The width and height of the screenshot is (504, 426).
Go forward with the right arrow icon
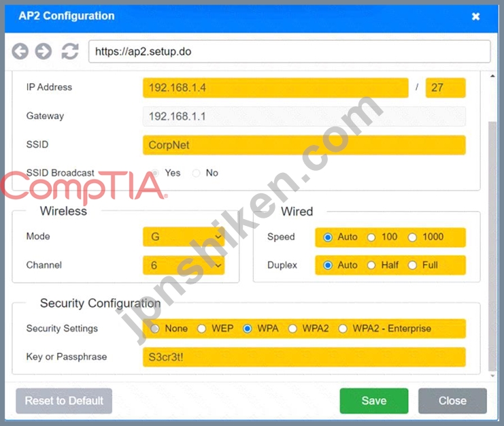click(44, 52)
